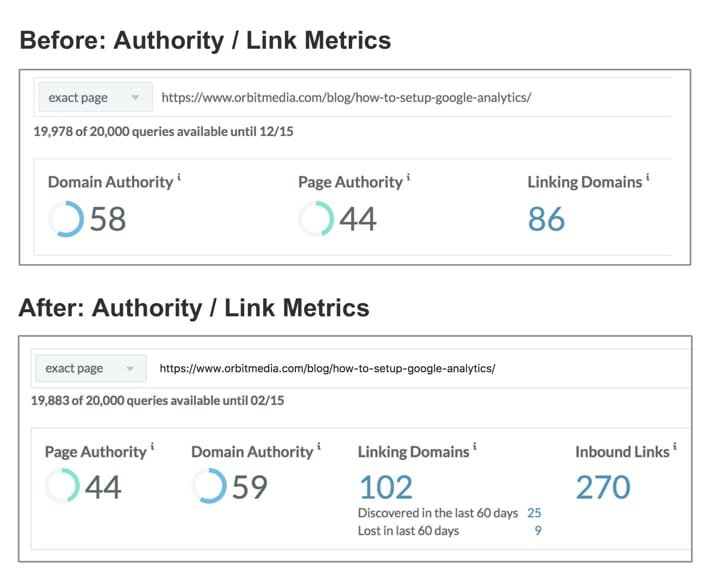Click info icon beside After Domain Authority
Screen dimensions: 710x585
(319, 446)
